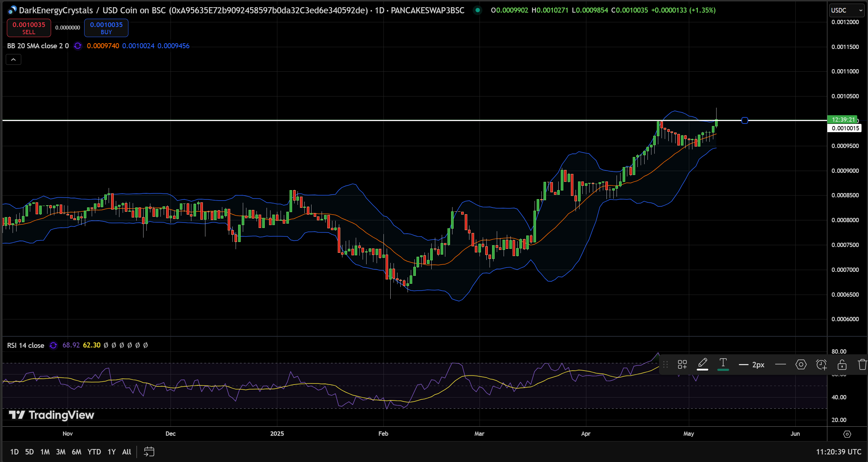Toggle the drawing lock padlock icon
Screen dimensions: 868x462
842,364
